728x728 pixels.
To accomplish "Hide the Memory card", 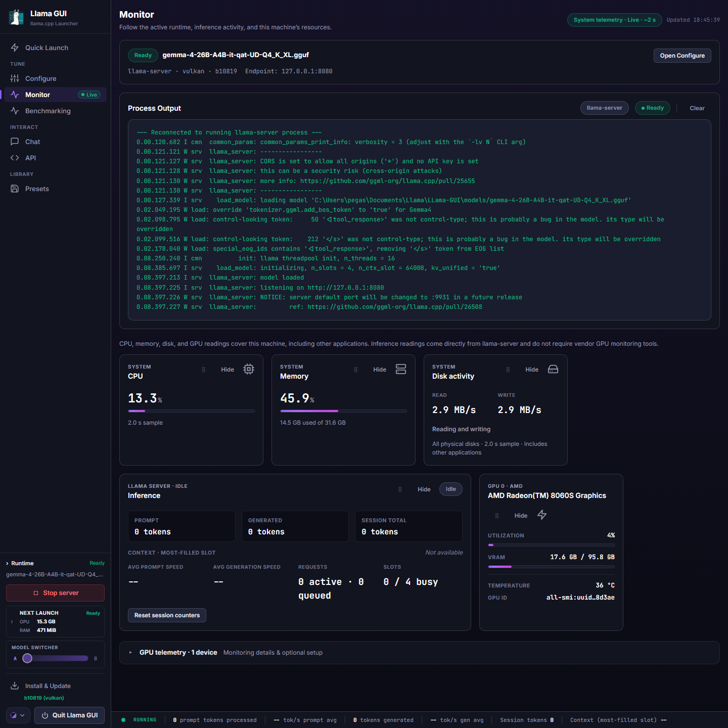I will coord(380,370).
